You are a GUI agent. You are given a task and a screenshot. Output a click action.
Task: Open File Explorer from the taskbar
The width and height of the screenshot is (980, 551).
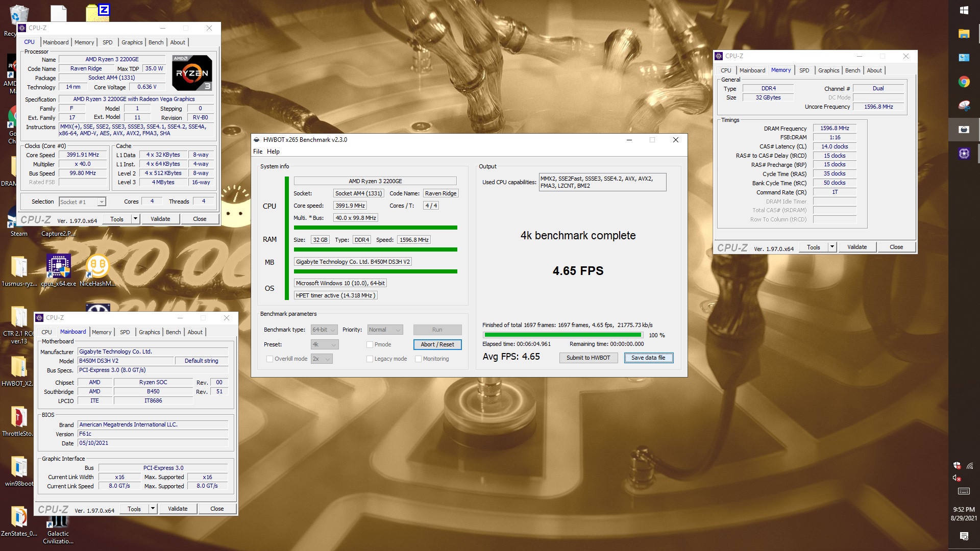pyautogui.click(x=964, y=34)
